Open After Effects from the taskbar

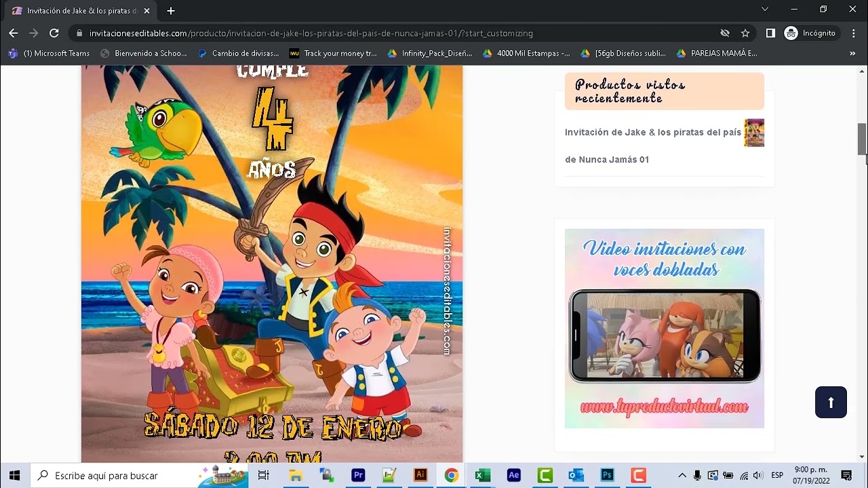513,475
